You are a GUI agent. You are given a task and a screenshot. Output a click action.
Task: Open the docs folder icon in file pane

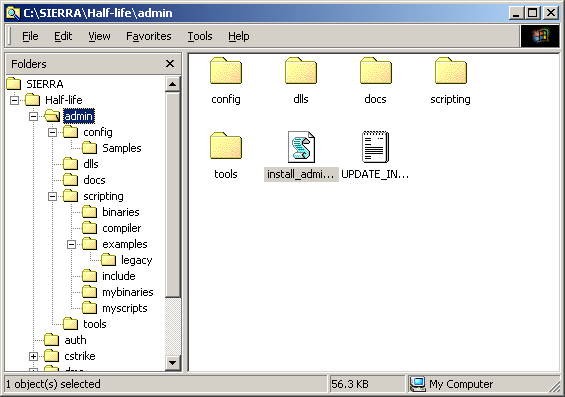376,71
